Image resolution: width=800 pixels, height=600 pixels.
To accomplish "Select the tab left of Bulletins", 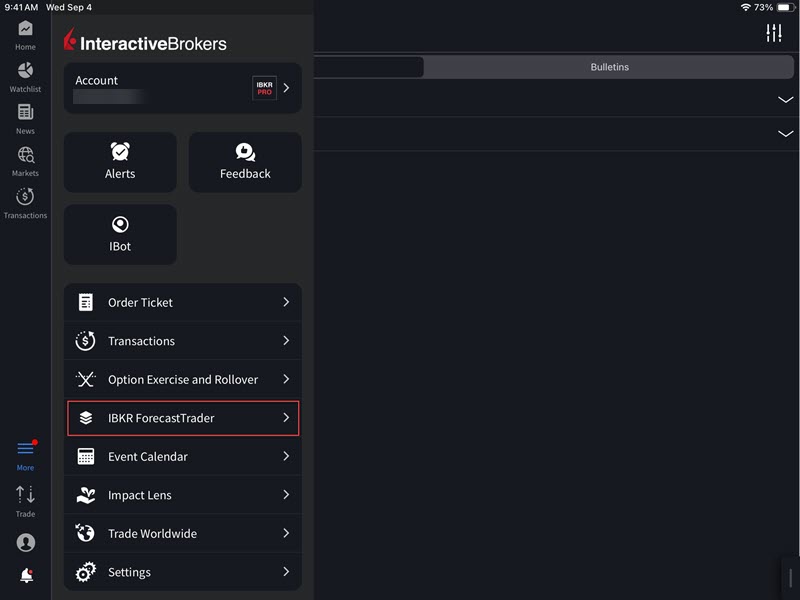I will coord(368,67).
